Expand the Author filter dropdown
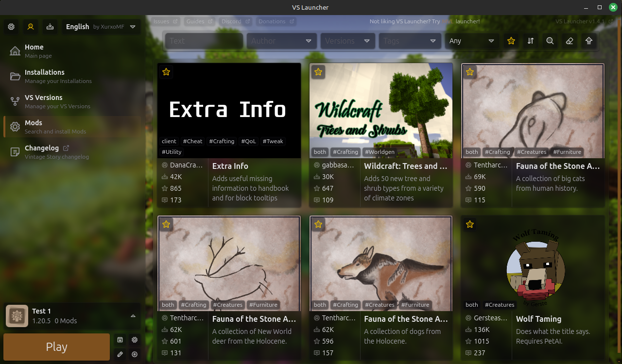622x364 pixels. pyautogui.click(x=282, y=41)
